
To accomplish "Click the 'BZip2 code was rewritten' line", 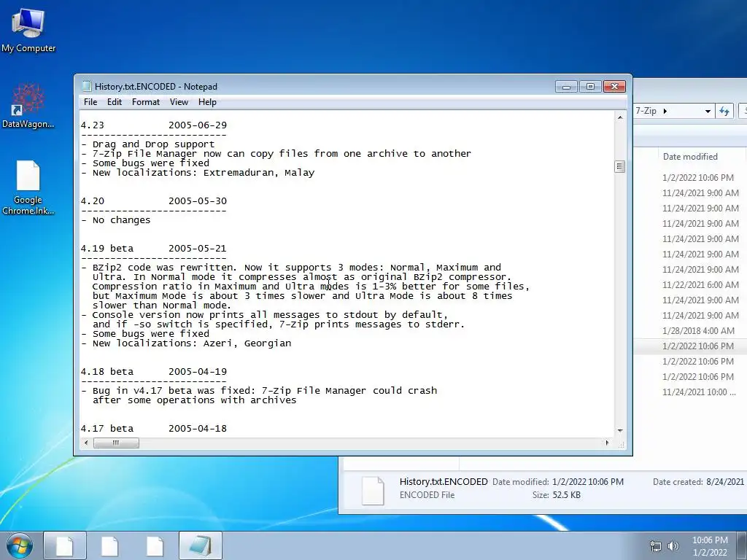I will (x=290, y=268).
